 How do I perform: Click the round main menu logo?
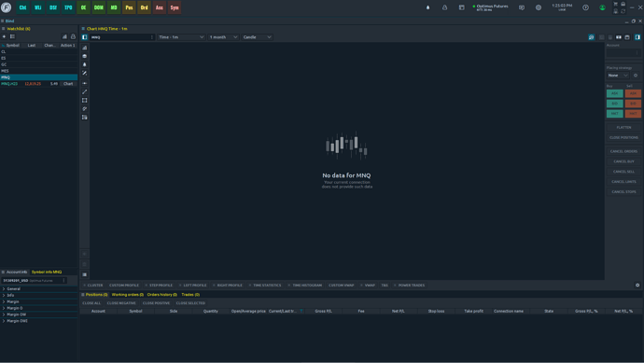(7, 7)
